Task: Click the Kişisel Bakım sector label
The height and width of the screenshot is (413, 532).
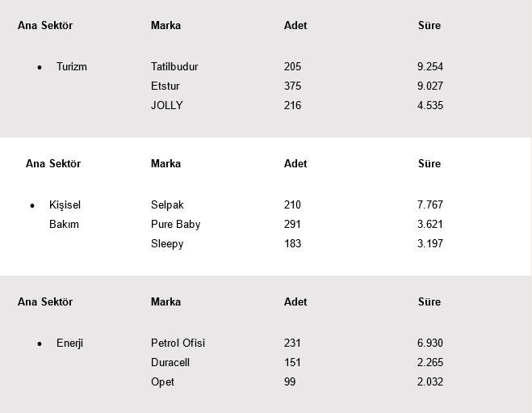Action: (x=65, y=214)
